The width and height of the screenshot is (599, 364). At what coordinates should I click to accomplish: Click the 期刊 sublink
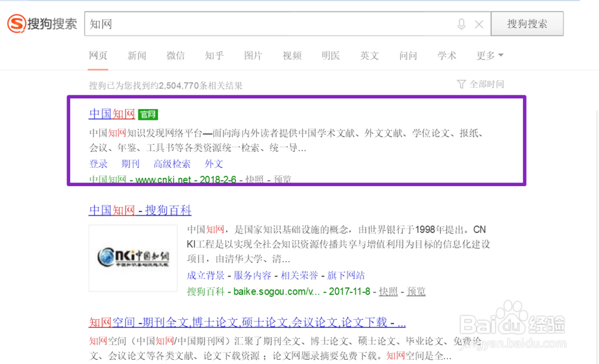(x=130, y=164)
